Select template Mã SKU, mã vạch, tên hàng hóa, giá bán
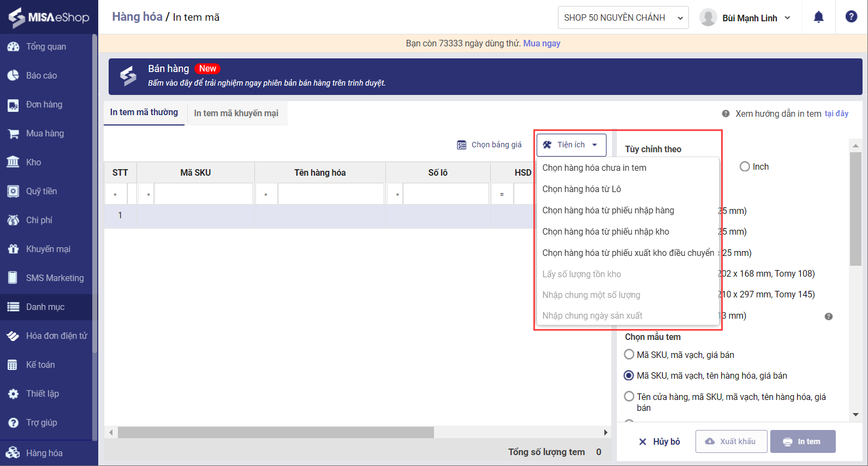 629,375
